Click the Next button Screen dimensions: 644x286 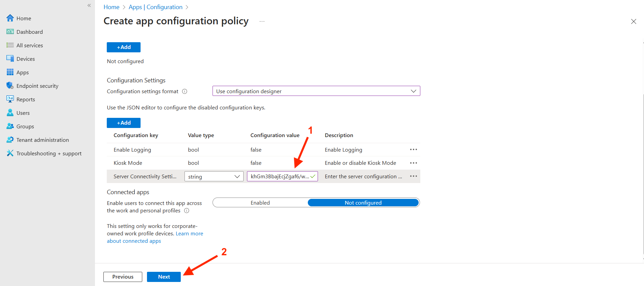(164, 277)
